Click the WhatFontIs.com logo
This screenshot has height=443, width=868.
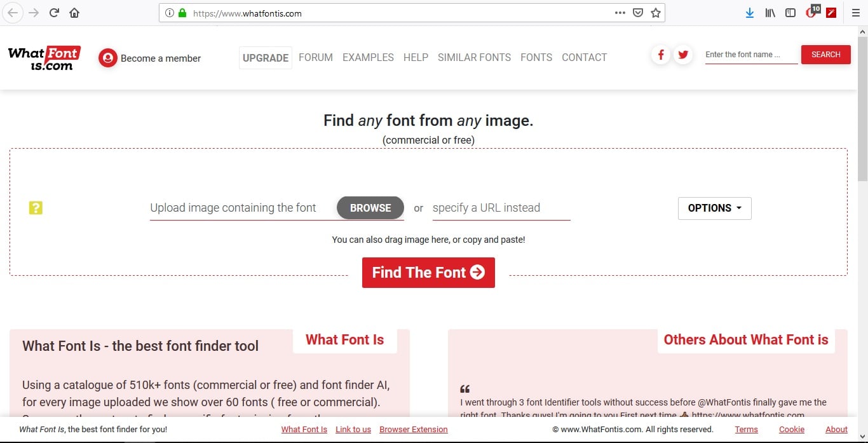[44, 58]
